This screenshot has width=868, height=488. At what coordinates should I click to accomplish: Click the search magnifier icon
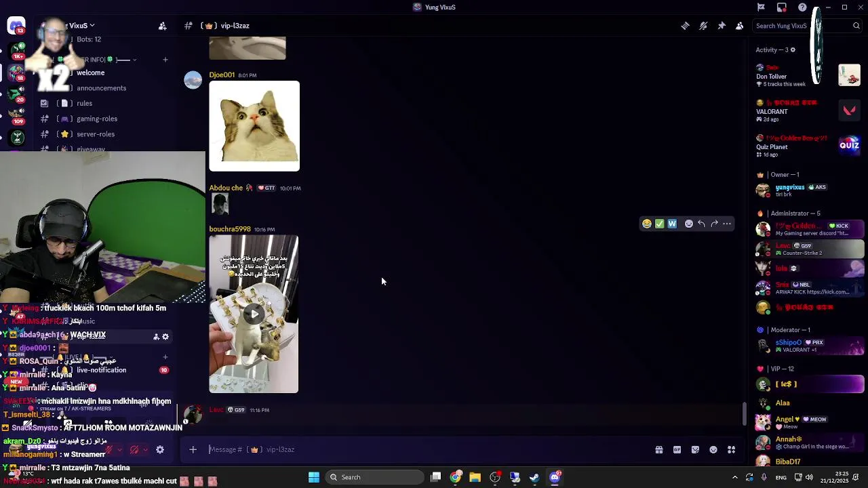click(856, 26)
